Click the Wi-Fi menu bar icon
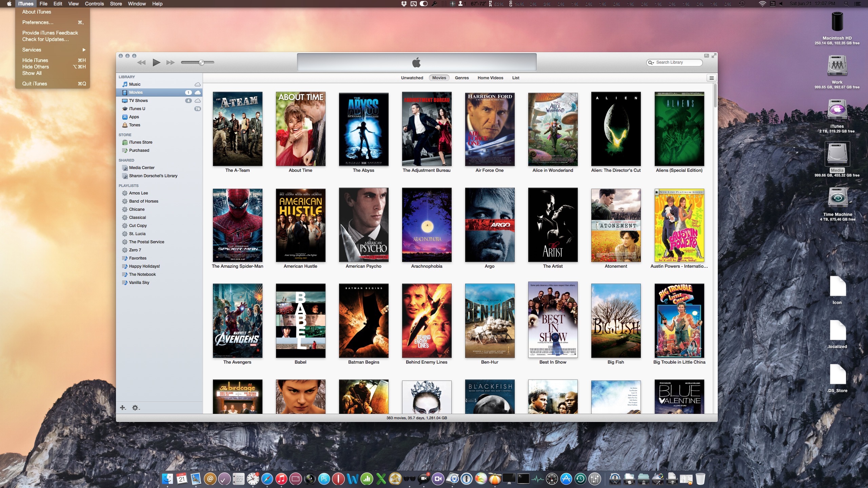The width and height of the screenshot is (868, 488). [x=762, y=4]
